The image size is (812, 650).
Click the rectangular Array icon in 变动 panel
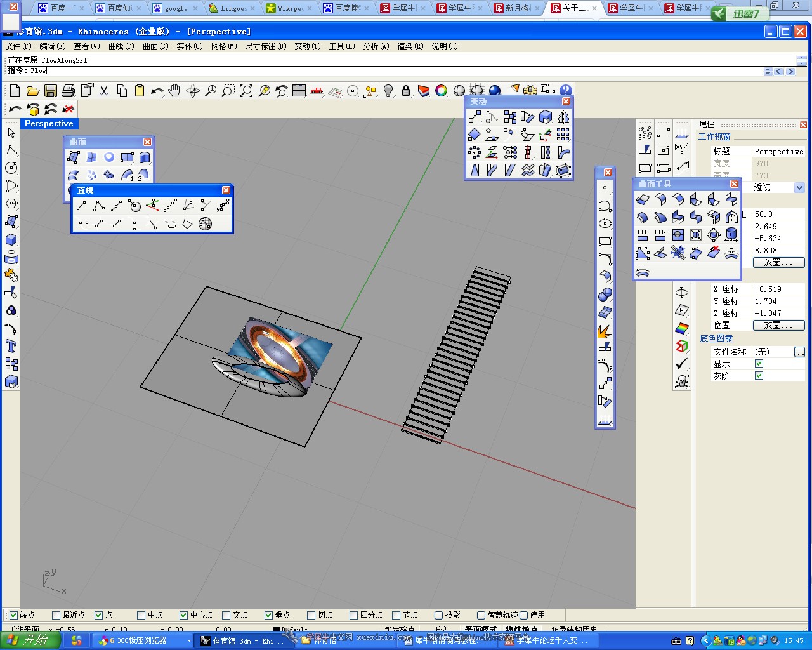[x=563, y=135]
